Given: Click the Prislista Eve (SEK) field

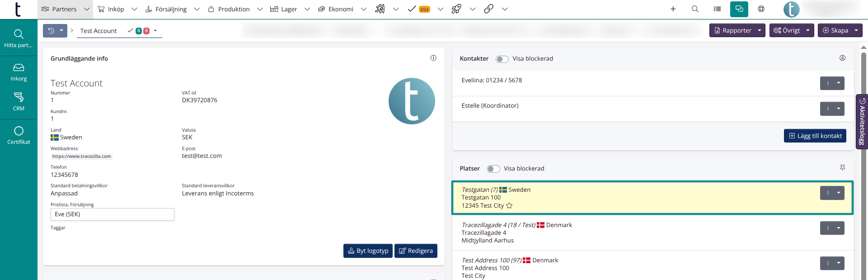Looking at the screenshot, I should (112, 214).
